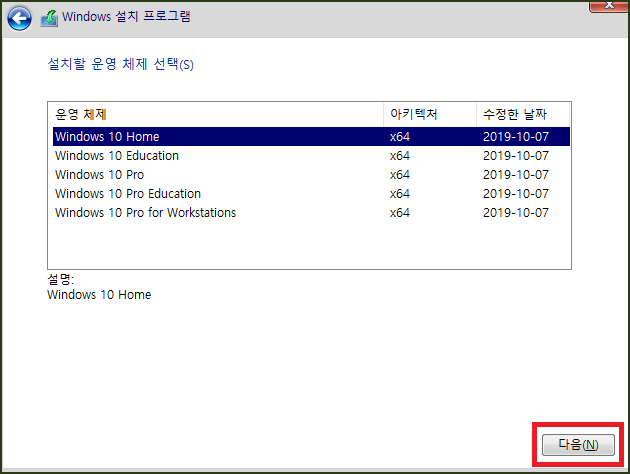Click x64 in the Windows 10 Education row

pyautogui.click(x=400, y=156)
